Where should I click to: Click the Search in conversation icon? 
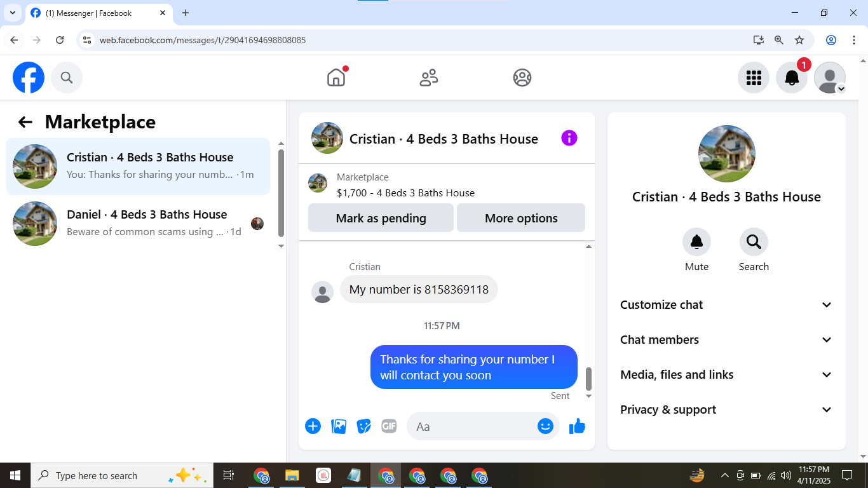[754, 241]
